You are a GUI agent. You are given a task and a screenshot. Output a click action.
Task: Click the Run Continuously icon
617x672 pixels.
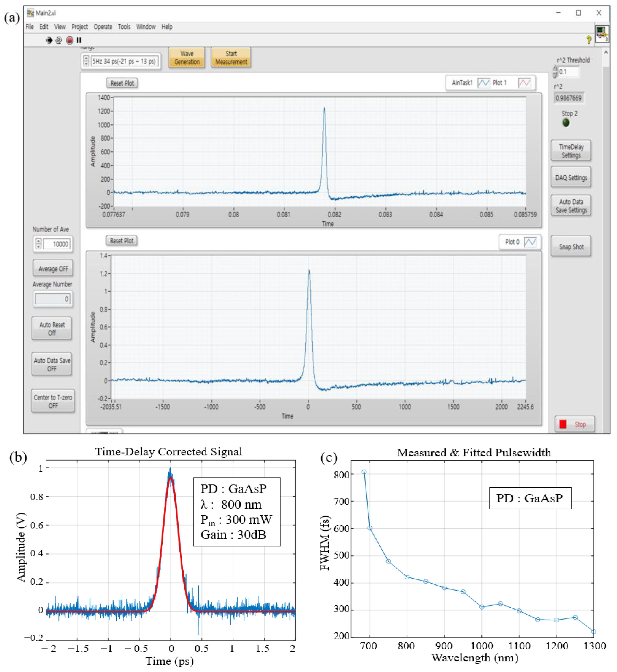(59, 40)
